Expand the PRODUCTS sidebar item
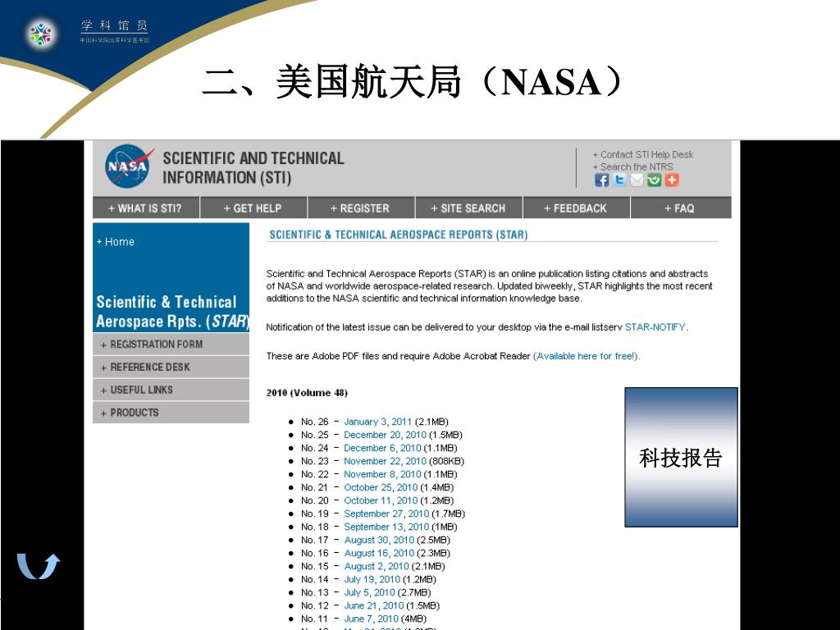The width and height of the screenshot is (840, 630). click(171, 413)
